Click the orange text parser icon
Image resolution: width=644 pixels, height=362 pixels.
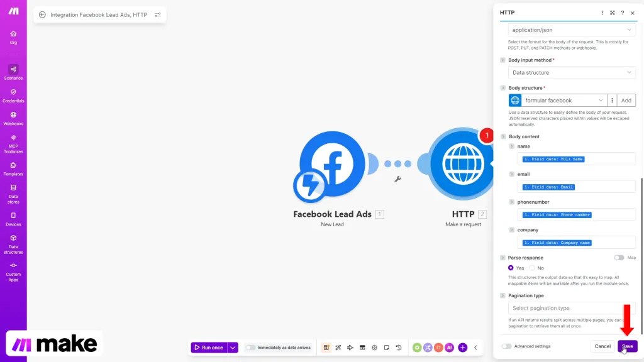tap(438, 348)
